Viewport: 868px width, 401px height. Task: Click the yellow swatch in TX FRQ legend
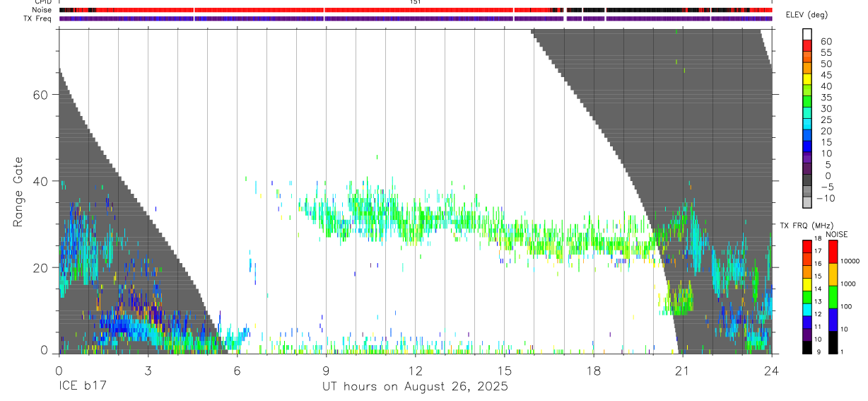807,284
